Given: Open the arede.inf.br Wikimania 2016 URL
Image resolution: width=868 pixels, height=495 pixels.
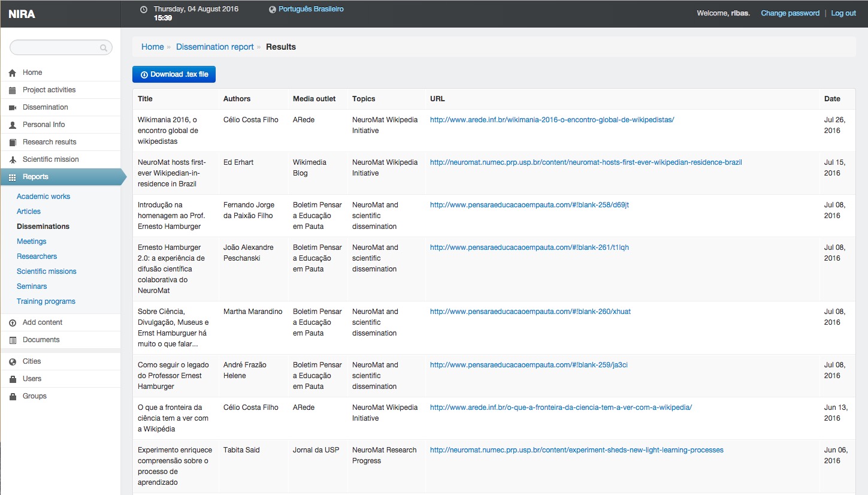Looking at the screenshot, I should [552, 120].
